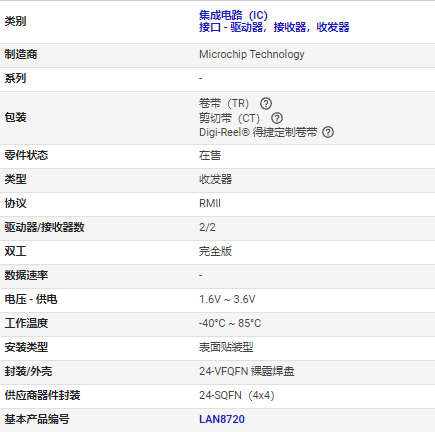Click the 24-SQFN (4x4) supplier package value

237,395
